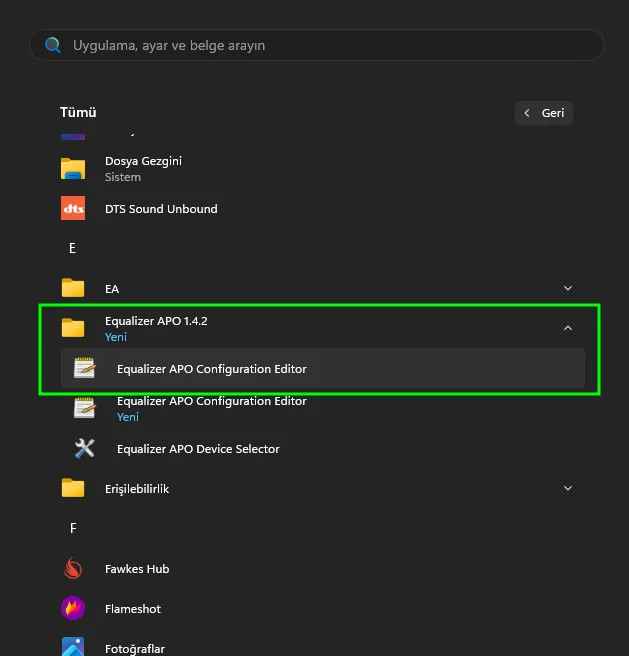Screen dimensions: 629x656
Task: Collapse the Equalizer APO 1.4.2 folder chevron
Action: [568, 328]
